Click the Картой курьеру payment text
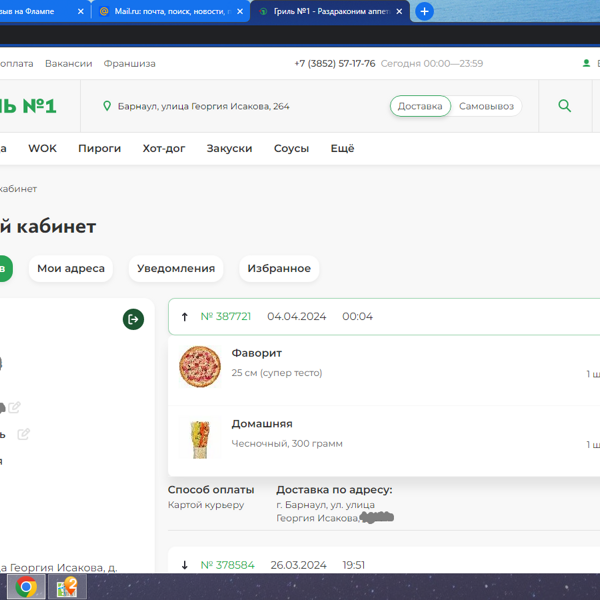 (206, 505)
